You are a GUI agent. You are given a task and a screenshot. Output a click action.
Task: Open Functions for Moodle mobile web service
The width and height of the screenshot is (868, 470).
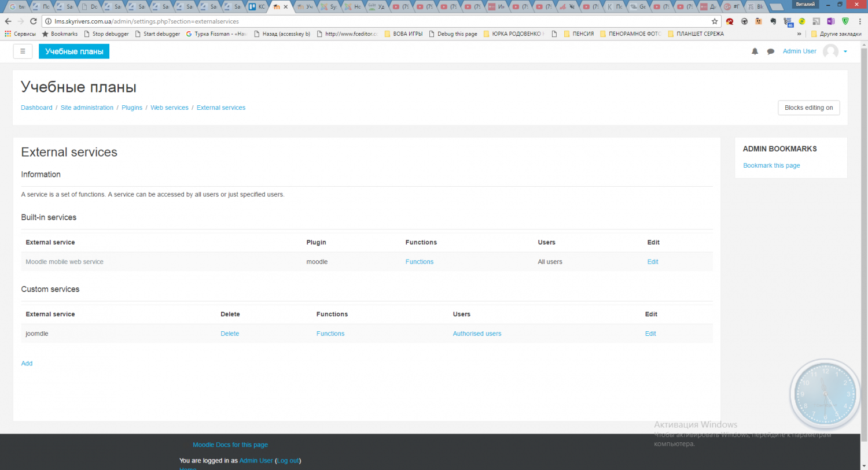point(419,262)
